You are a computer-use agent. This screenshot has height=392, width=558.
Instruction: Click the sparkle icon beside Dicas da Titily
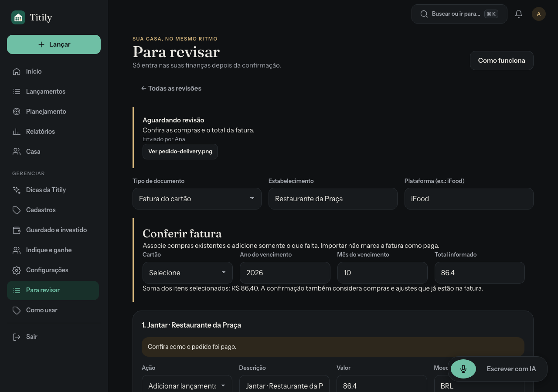point(17,190)
